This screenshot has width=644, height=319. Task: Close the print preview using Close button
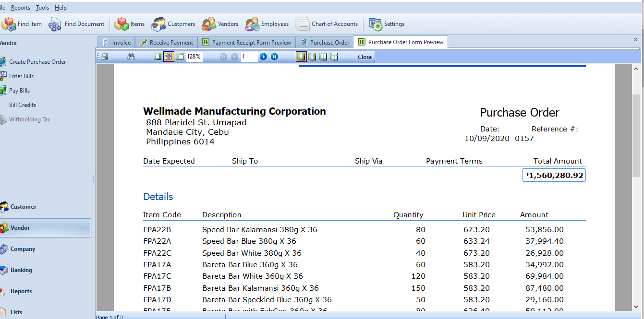[x=365, y=57]
